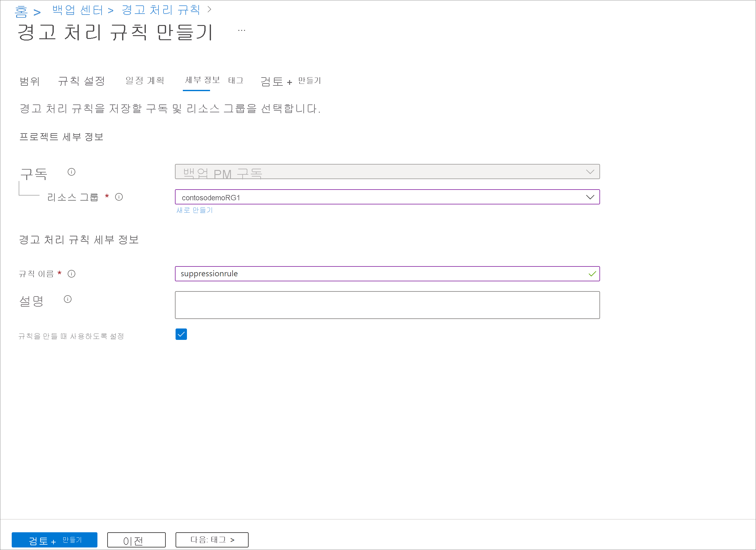Viewport: 756px width, 550px height.
Task: Open the 구독 dropdown showing 백업 PM 구독
Action: [x=387, y=172]
